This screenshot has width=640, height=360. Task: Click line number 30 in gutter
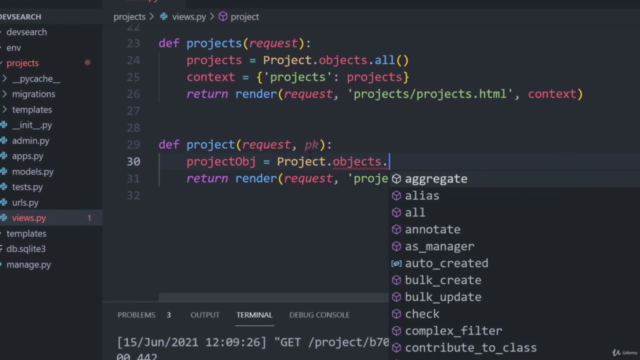pos(133,162)
